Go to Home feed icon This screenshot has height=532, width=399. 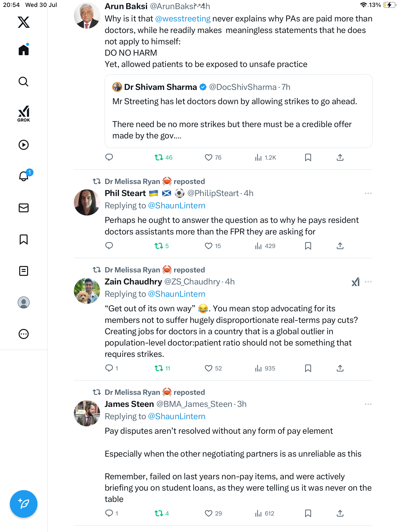[24, 50]
